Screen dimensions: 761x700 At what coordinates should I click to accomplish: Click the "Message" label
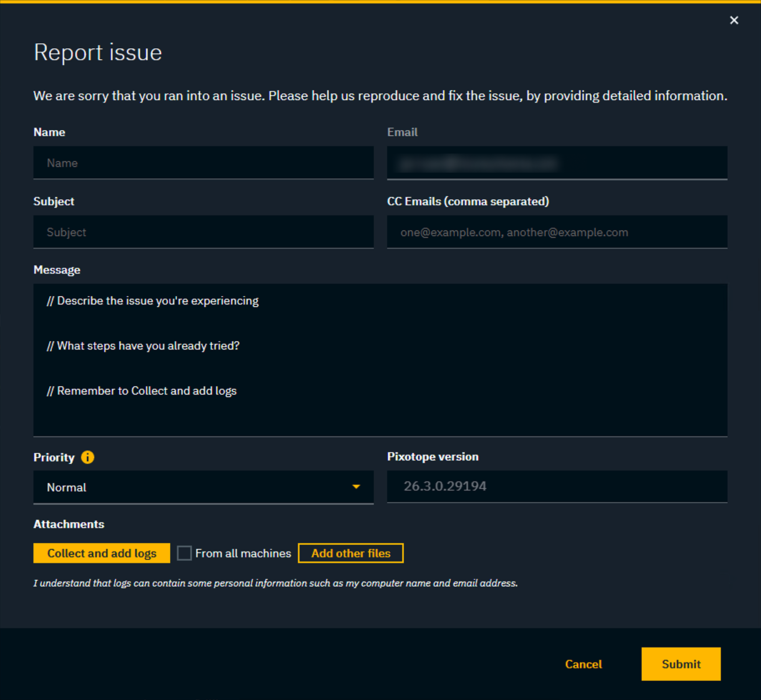[x=57, y=270]
